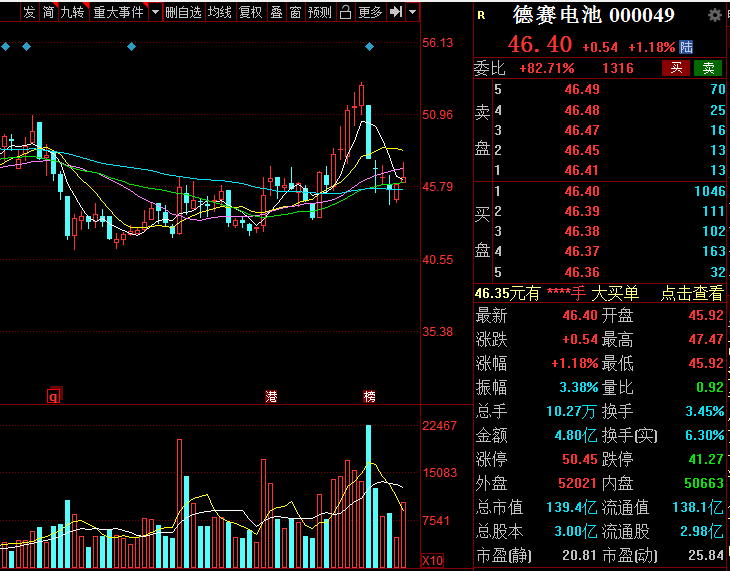Click sell level 2 price 46.45
This screenshot has height=571, width=730.
coord(582,150)
